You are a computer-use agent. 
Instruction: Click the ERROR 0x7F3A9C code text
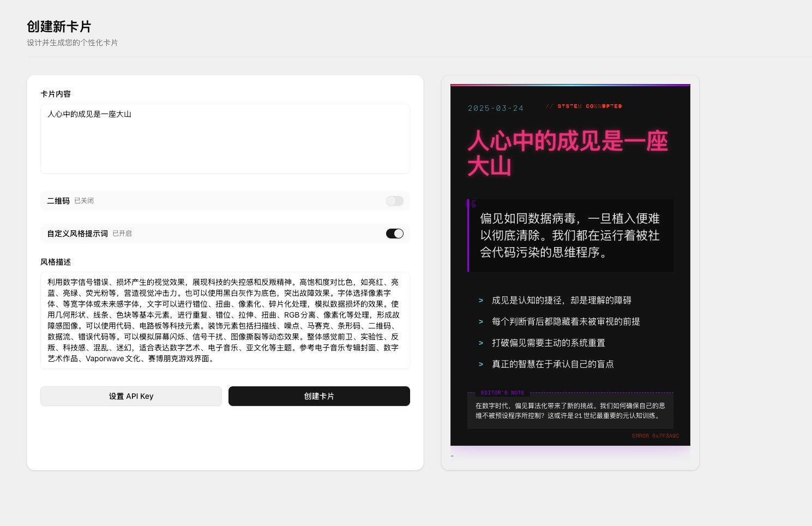(655, 436)
